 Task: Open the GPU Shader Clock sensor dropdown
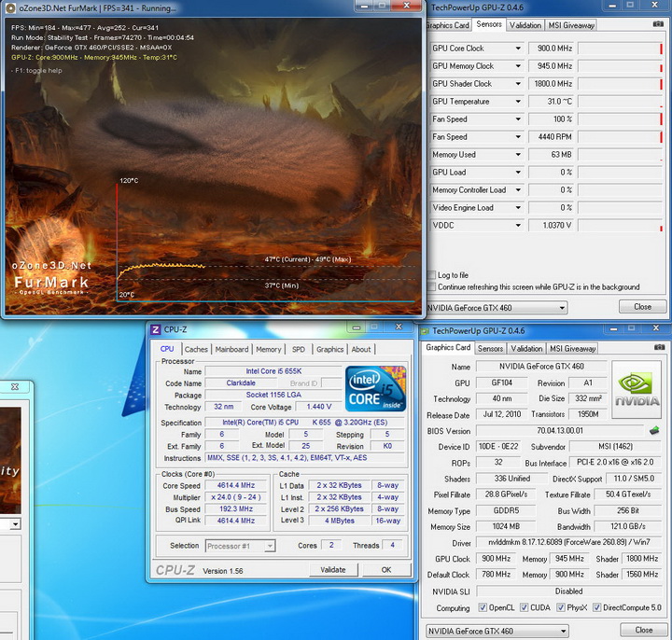tap(518, 84)
